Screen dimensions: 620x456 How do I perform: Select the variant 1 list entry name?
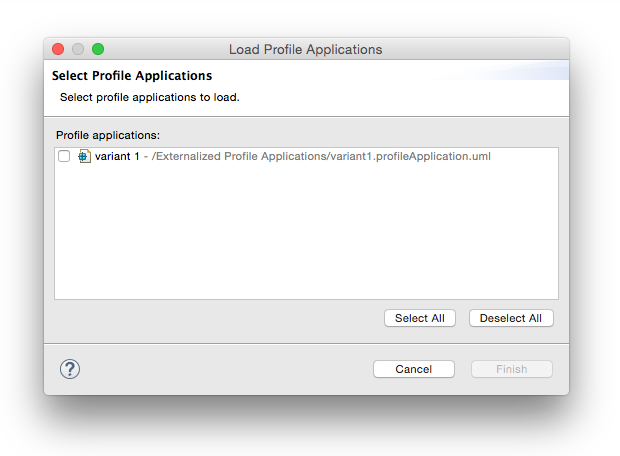[x=117, y=156]
